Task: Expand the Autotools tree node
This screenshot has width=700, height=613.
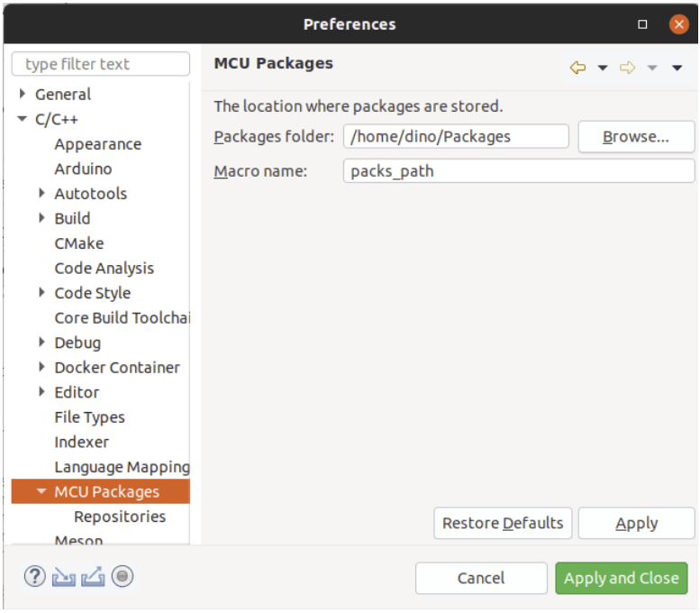Action: point(42,193)
